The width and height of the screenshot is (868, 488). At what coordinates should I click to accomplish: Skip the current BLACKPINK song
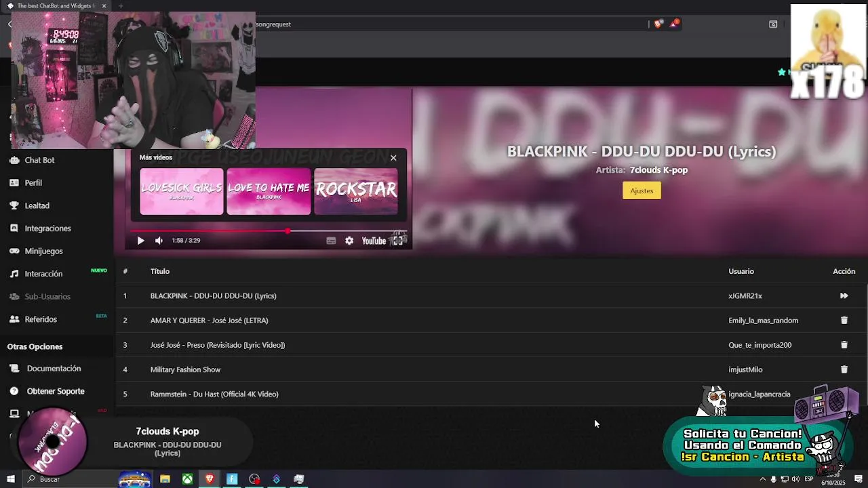(844, 296)
